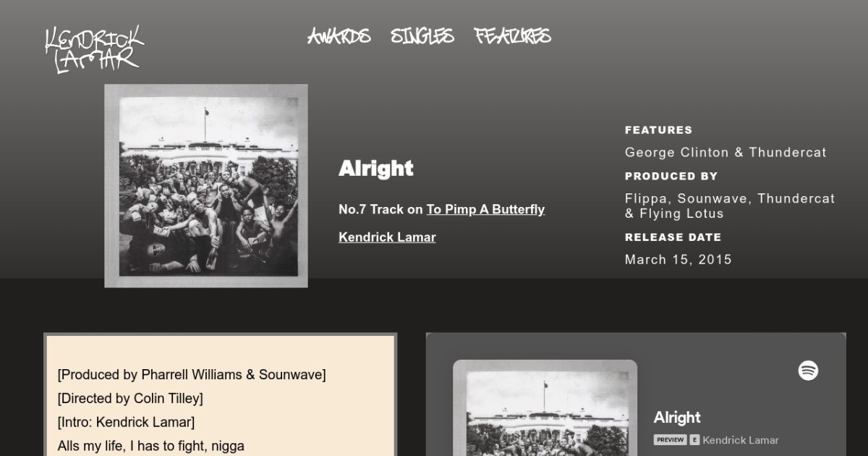Open the Spotify logo icon
This screenshot has height=456, width=868.
tap(808, 371)
